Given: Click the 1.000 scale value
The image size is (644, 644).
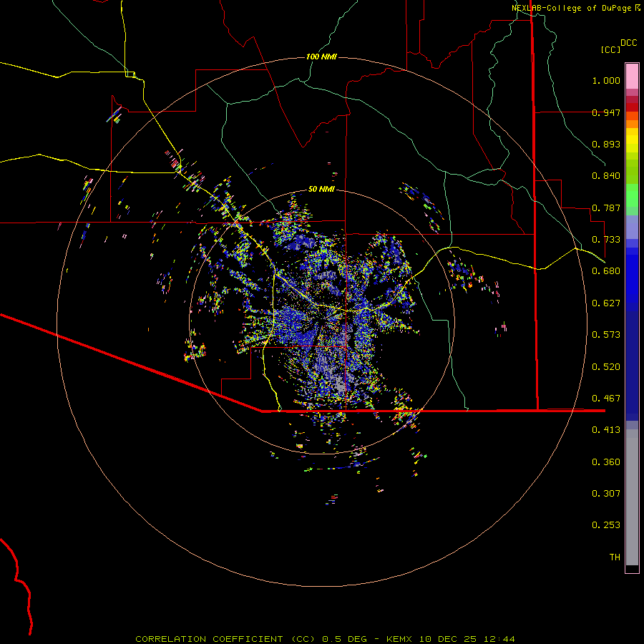Looking at the screenshot, I should tap(606, 80).
